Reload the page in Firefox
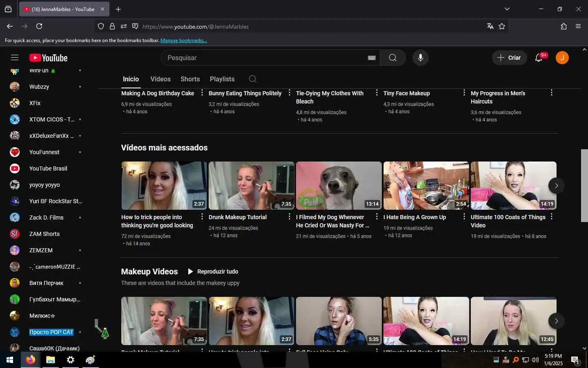Viewport: 588px width, 368px height. pos(39,26)
